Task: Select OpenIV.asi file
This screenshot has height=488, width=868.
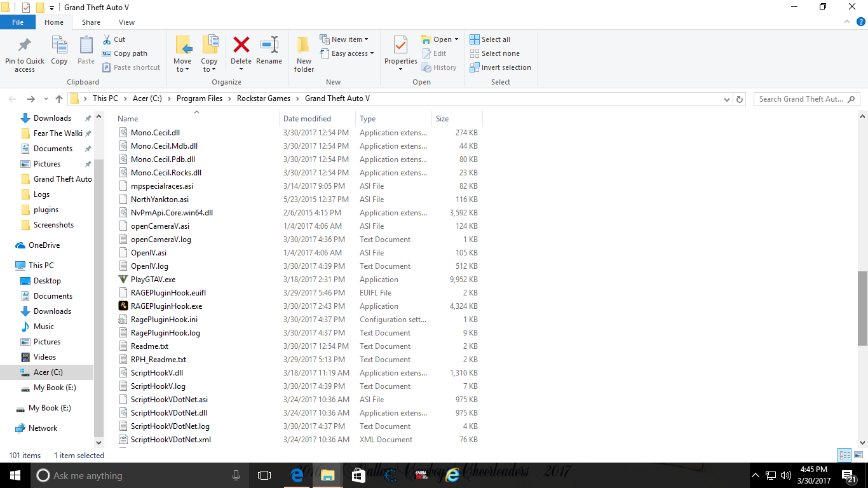Action: 149,253
